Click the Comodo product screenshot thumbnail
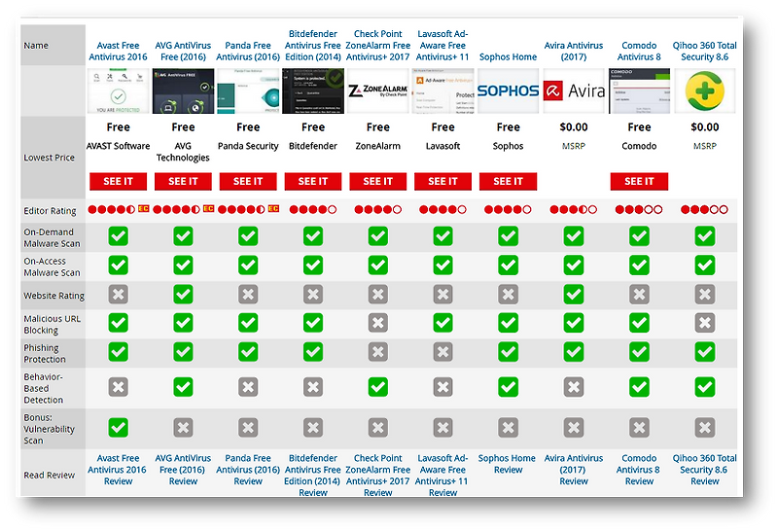This screenshot has height=532, width=778. point(639,90)
